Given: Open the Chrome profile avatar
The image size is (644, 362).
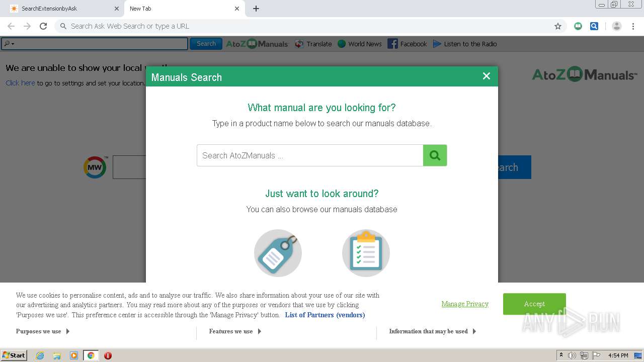Looking at the screenshot, I should pyautogui.click(x=616, y=26).
